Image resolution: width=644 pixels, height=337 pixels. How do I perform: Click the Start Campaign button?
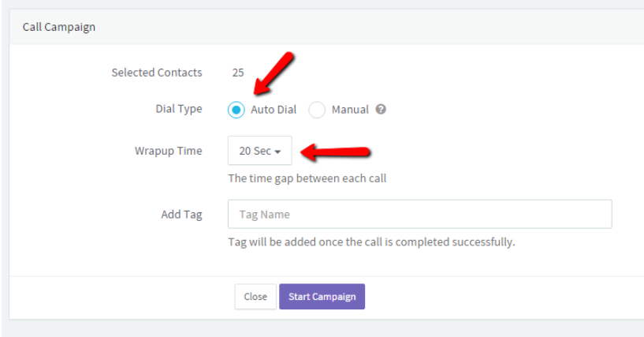(x=322, y=296)
